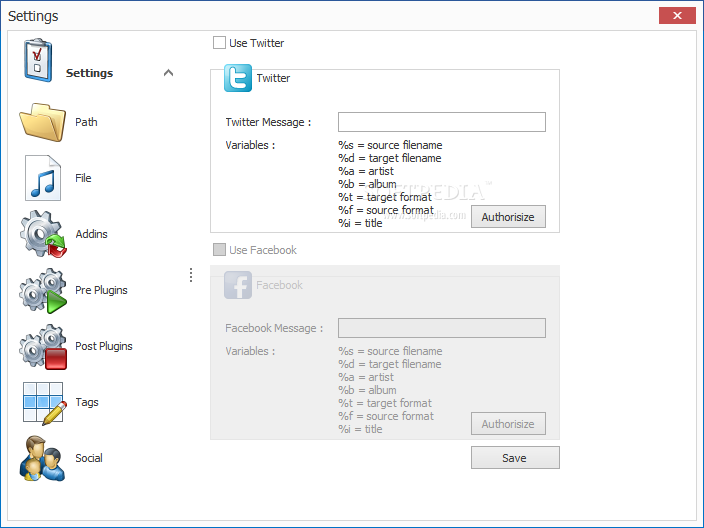The image size is (704, 528).
Task: Close the Settings window
Action: 677,16
